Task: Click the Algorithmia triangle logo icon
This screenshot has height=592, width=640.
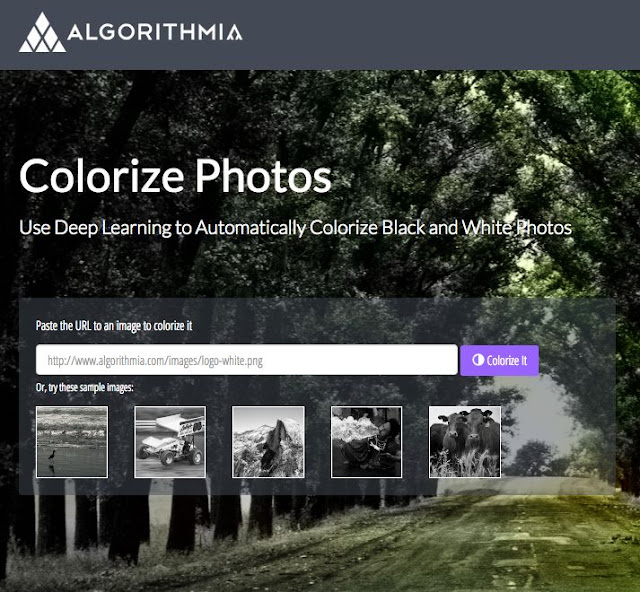Action: pyautogui.click(x=42, y=32)
